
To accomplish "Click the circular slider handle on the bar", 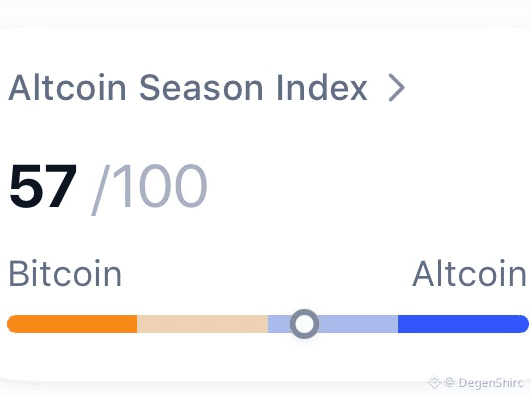I will pyautogui.click(x=304, y=324).
